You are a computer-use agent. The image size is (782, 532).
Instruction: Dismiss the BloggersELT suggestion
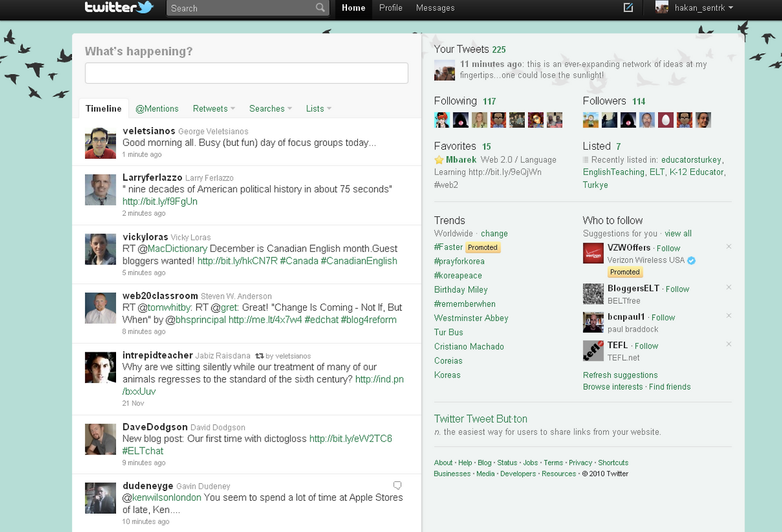tap(728, 287)
